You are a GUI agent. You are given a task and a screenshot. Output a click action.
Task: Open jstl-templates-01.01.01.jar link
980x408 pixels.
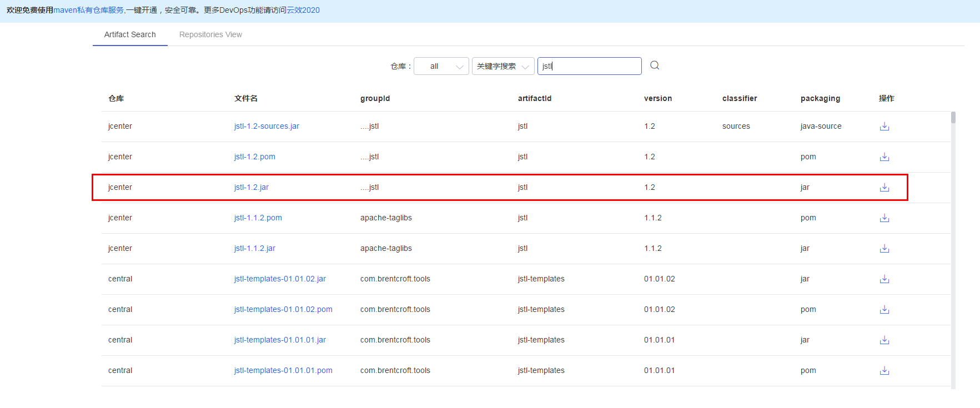tap(280, 340)
